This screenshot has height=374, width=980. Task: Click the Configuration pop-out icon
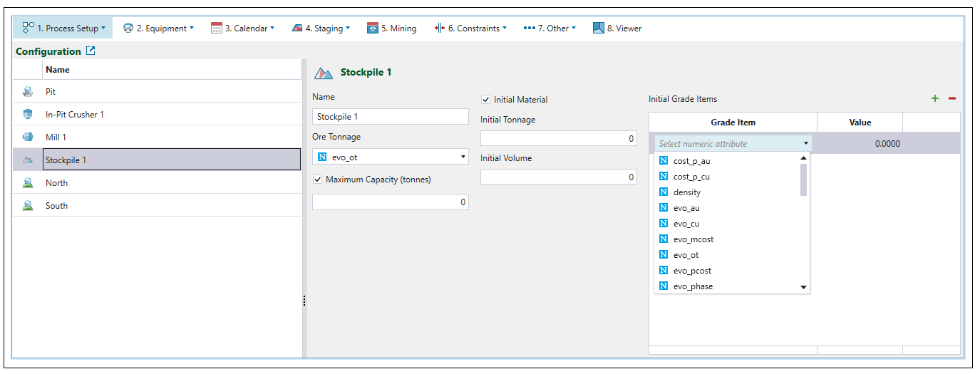(x=91, y=51)
